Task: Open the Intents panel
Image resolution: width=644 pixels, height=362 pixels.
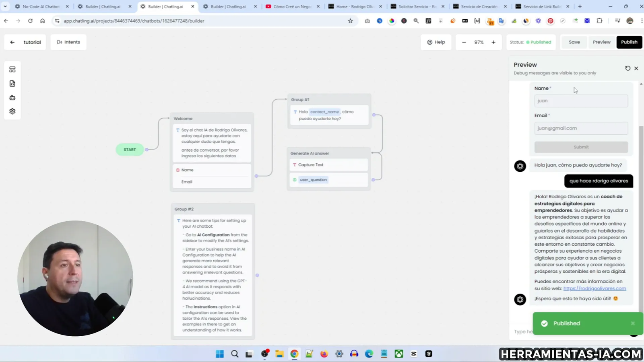Action: click(x=68, y=42)
